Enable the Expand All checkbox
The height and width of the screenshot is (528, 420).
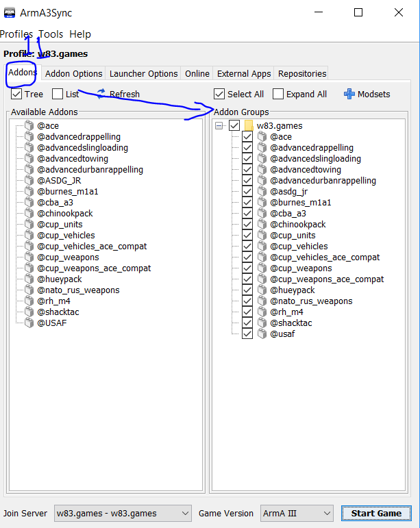tap(278, 94)
